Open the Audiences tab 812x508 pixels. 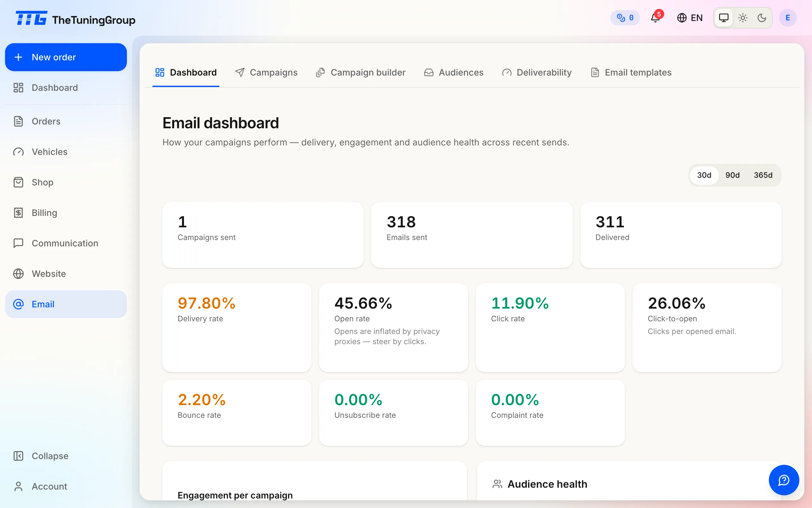click(x=454, y=73)
